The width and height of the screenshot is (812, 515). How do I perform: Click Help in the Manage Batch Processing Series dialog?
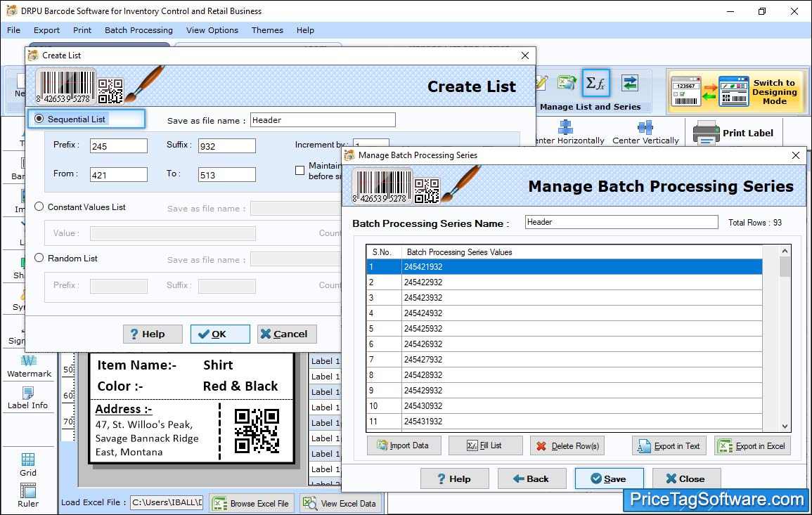(454, 478)
